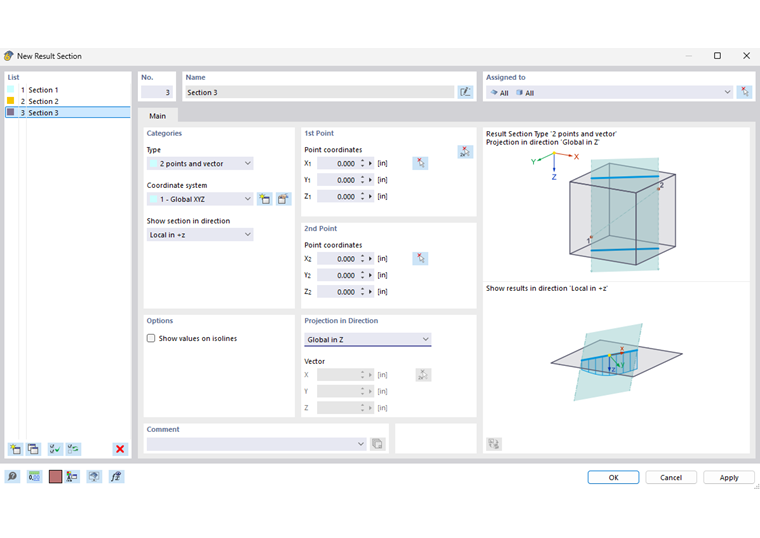Click the disabled vector pick icon
The width and height of the screenshot is (760, 538).
(423, 375)
